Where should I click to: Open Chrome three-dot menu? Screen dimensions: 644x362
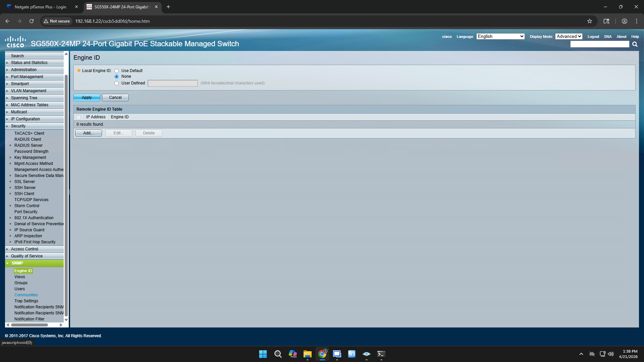tap(636, 21)
